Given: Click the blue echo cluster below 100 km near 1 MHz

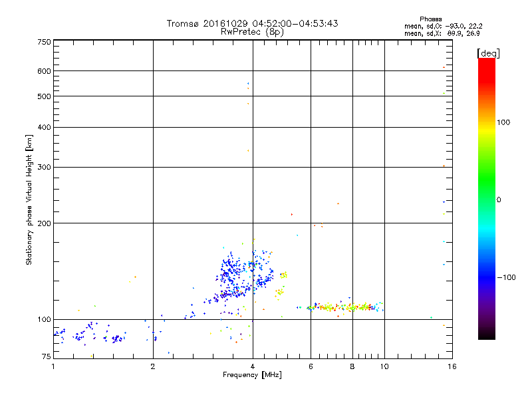Looking at the screenshot, I should click(x=90, y=333).
